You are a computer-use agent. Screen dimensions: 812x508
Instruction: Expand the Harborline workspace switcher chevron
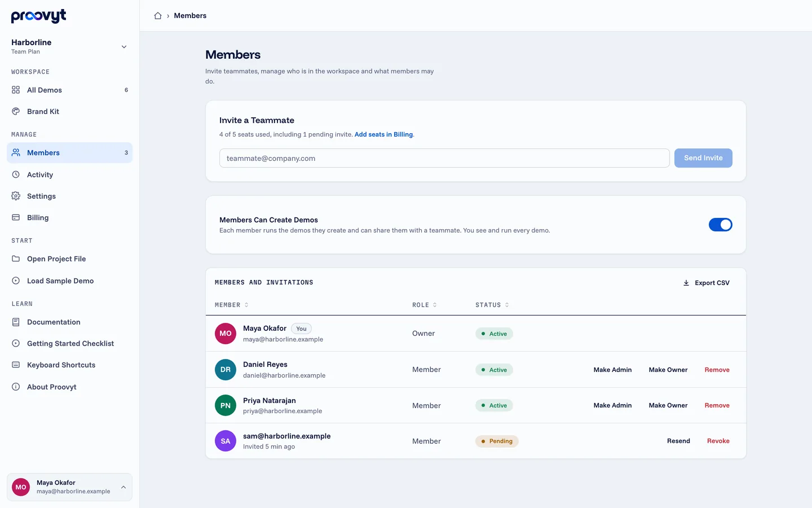(124, 47)
